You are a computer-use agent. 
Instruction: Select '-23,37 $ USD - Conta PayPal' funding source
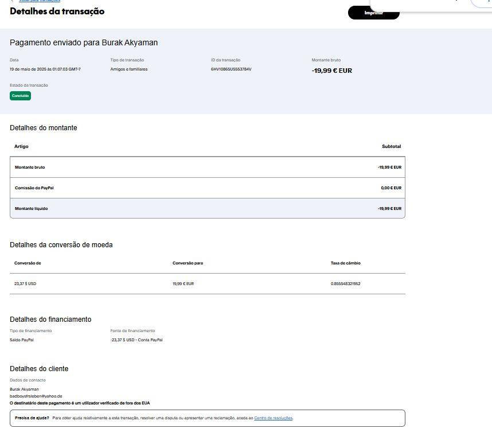[136, 340]
